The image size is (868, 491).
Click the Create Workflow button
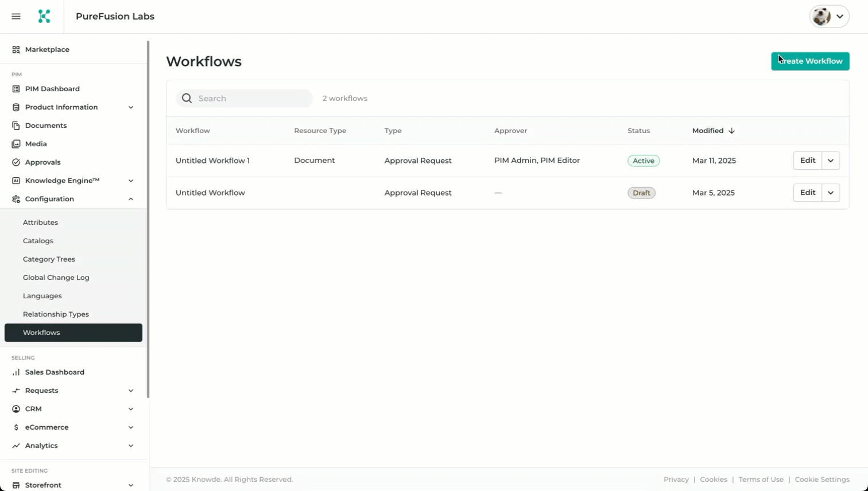[x=810, y=61]
